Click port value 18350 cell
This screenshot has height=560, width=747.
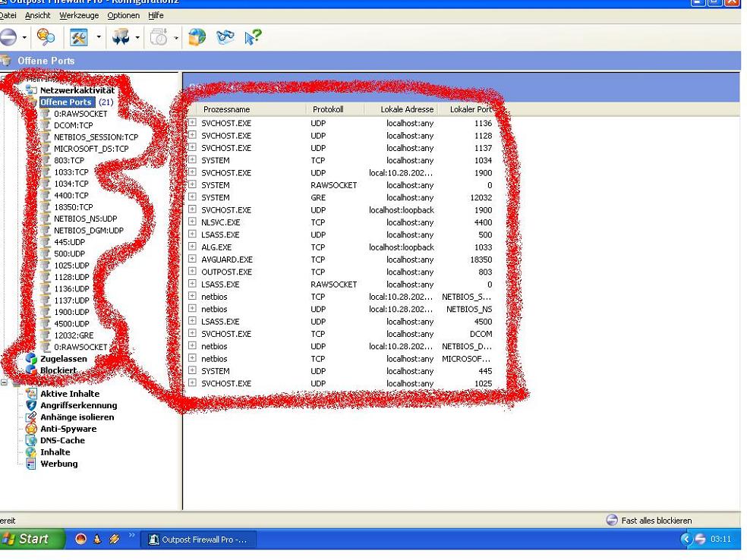click(481, 260)
